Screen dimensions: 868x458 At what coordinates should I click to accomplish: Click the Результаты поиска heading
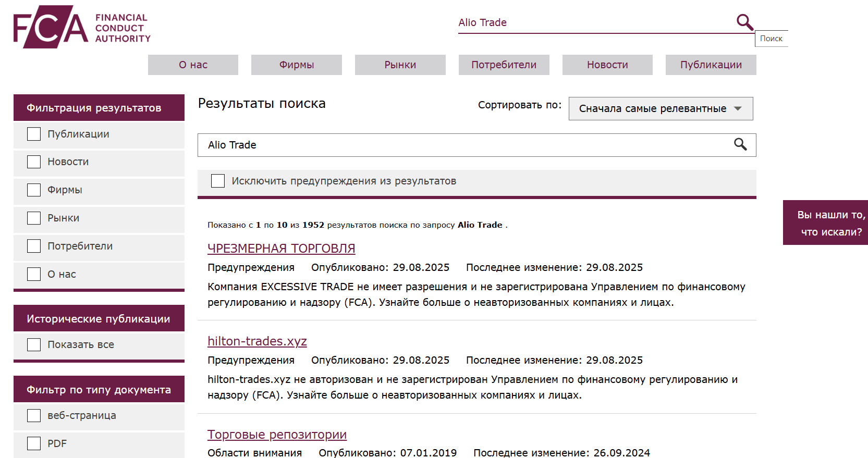point(262,104)
